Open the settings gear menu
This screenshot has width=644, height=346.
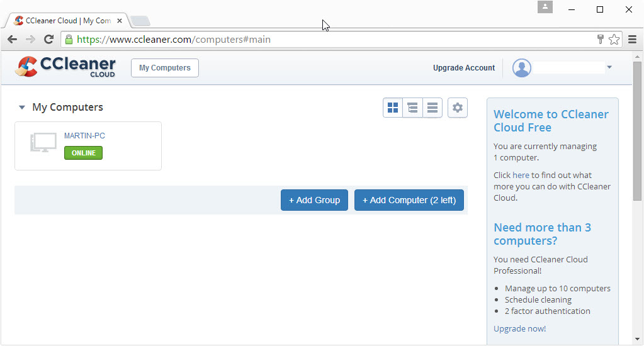[458, 108]
